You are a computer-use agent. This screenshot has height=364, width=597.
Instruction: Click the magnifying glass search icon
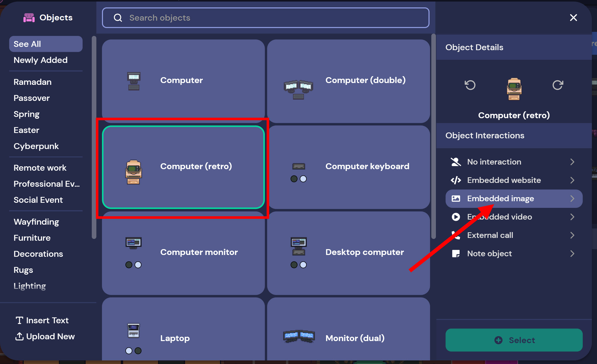click(x=118, y=18)
